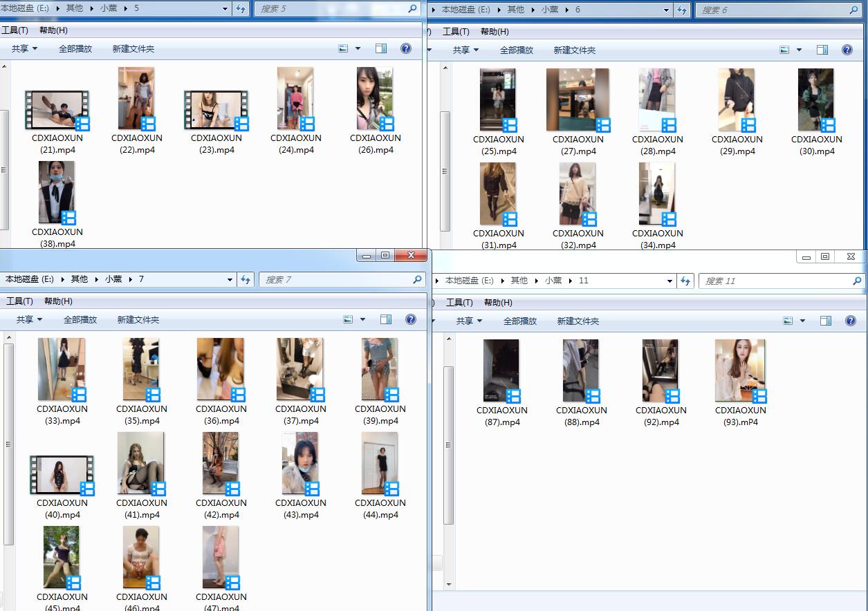Expand view options dropdown arrow in folder 5

pos(358,48)
